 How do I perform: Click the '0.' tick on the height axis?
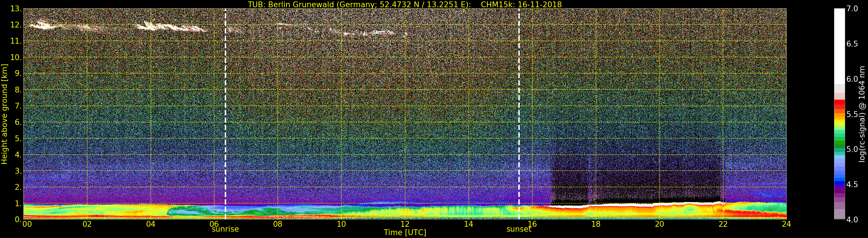pyautogui.click(x=18, y=219)
